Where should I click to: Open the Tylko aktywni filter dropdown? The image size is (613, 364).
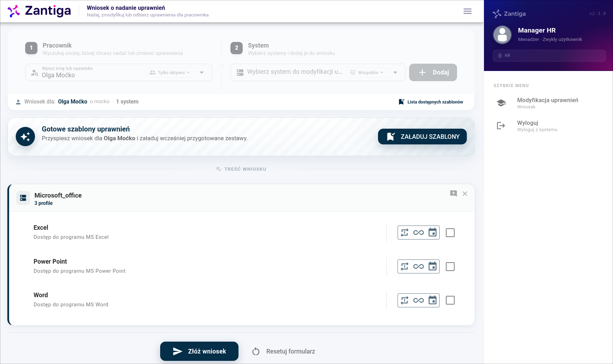coord(170,72)
